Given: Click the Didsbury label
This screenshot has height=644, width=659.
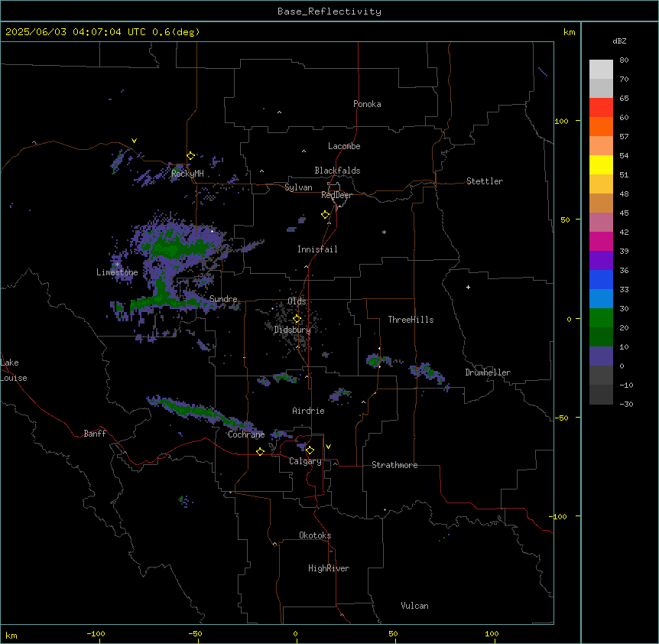Looking at the screenshot, I should pos(293,330).
